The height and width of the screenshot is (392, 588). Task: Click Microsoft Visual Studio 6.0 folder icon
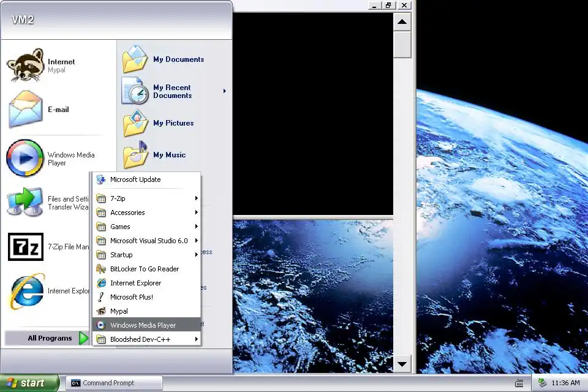coord(101,241)
